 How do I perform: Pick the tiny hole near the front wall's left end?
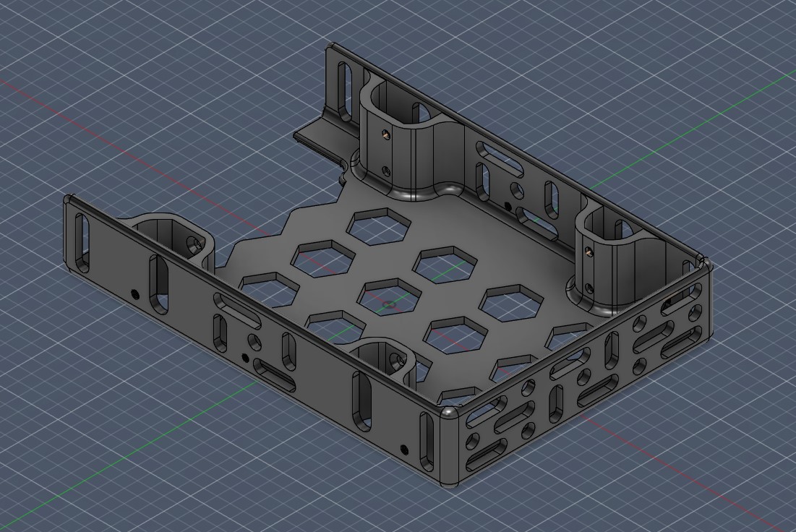pyautogui.click(x=134, y=293)
